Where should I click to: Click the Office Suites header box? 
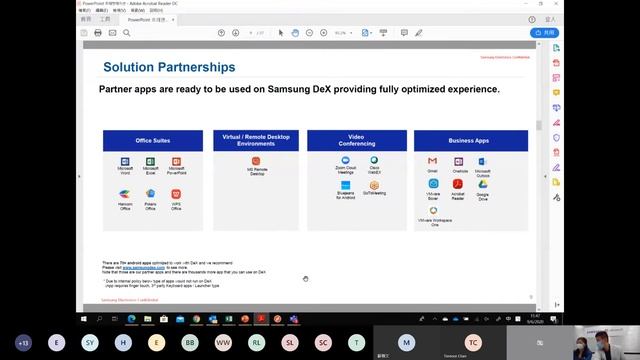tap(153, 140)
